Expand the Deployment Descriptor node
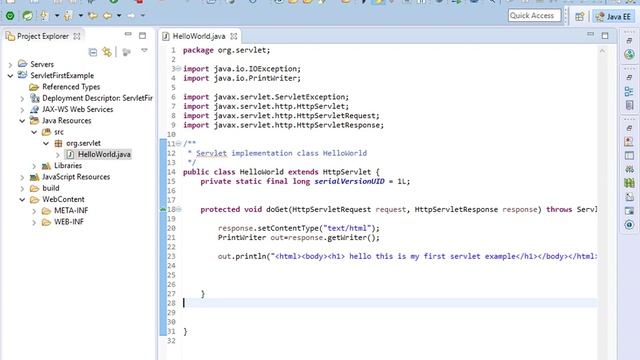This screenshot has height=360, width=640. click(22, 98)
